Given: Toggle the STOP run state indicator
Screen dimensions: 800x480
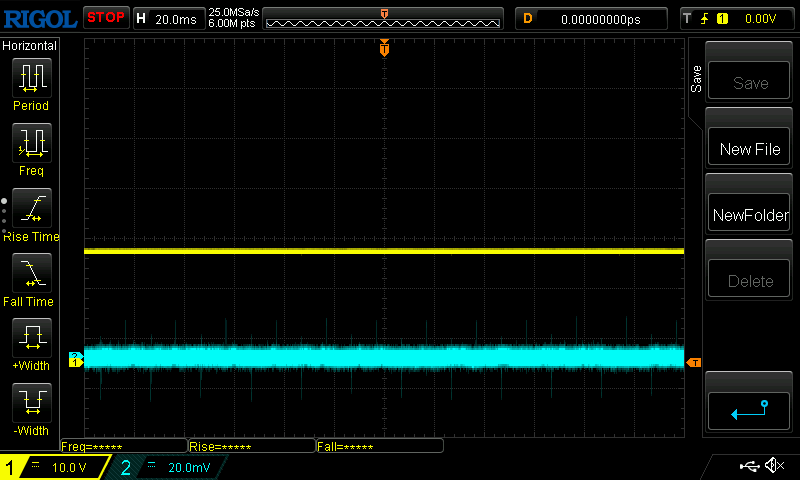Looking at the screenshot, I should click(105, 18).
